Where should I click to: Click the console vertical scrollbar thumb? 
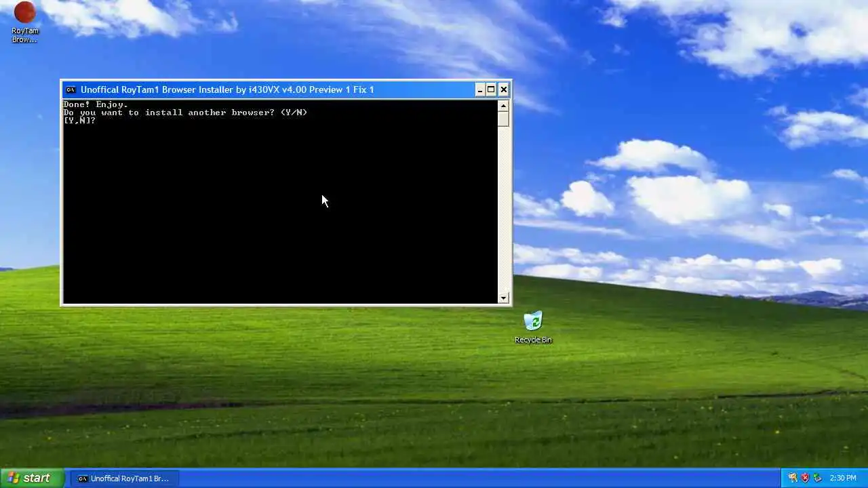pos(503,119)
